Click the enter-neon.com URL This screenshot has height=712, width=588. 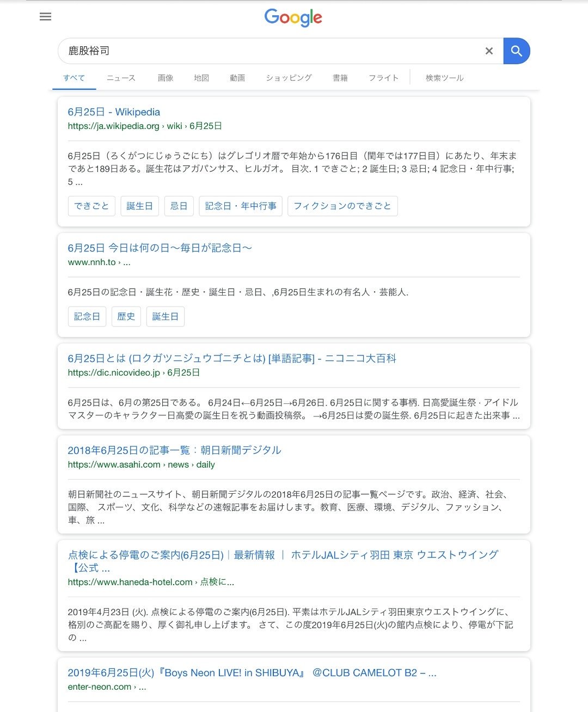tap(107, 687)
